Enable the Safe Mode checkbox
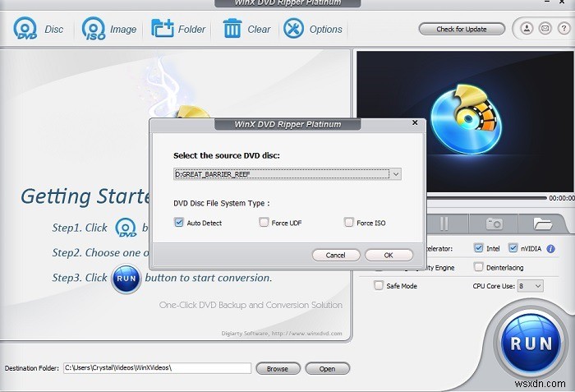This screenshot has height=392, width=575. click(379, 285)
